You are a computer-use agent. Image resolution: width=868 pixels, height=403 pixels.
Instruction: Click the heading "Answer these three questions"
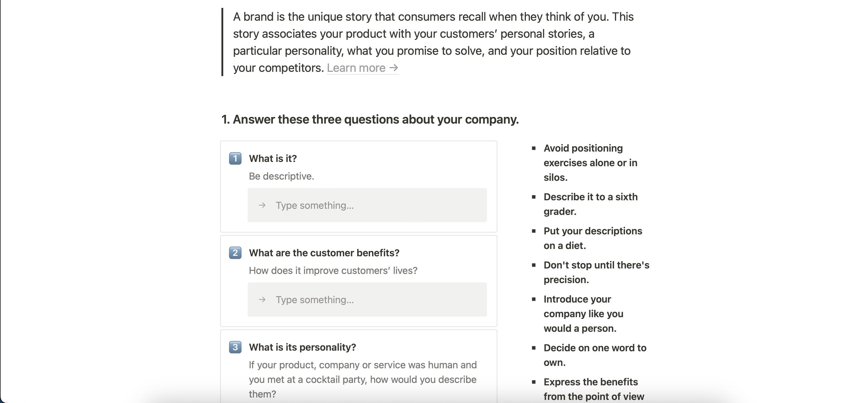click(x=370, y=119)
